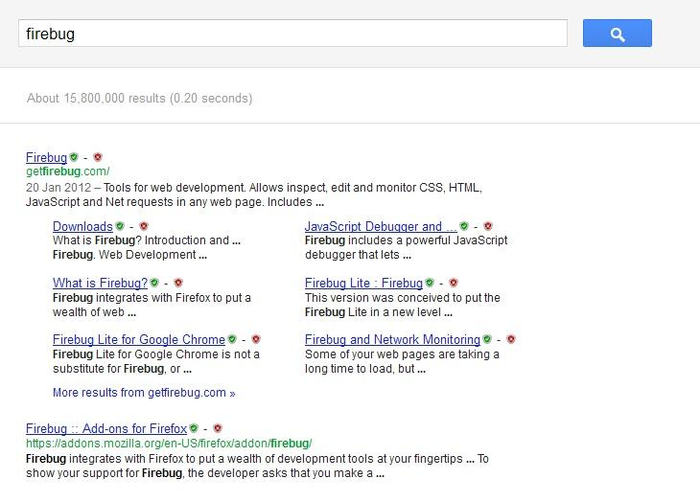Click the blue magnifier search button

click(x=617, y=33)
